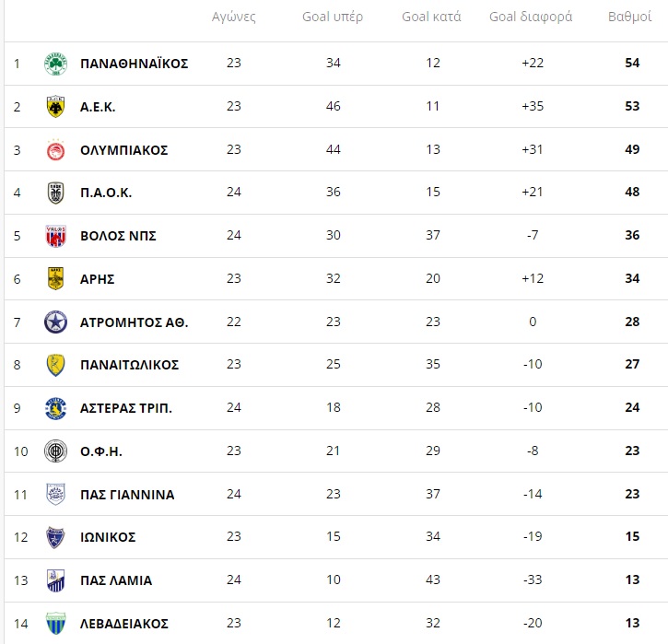Sort by the Αγώνες column header
The width and height of the screenshot is (668, 644).
234,17
